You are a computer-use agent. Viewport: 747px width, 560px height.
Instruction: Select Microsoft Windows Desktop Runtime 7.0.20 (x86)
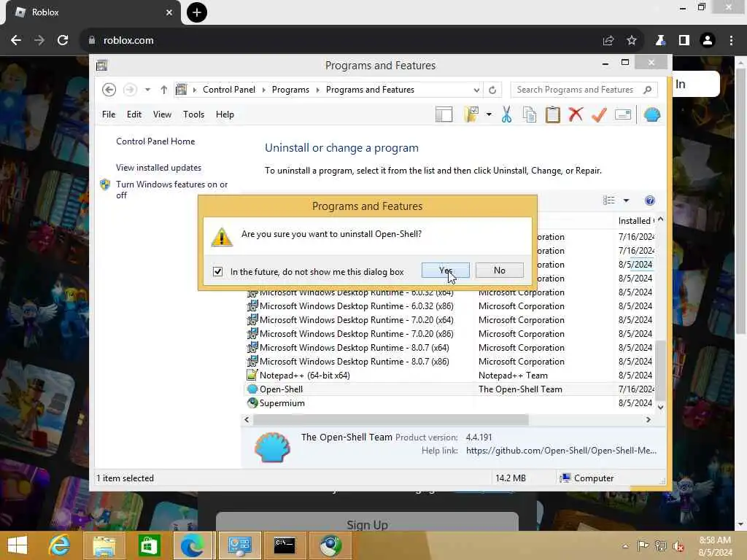click(449, 334)
